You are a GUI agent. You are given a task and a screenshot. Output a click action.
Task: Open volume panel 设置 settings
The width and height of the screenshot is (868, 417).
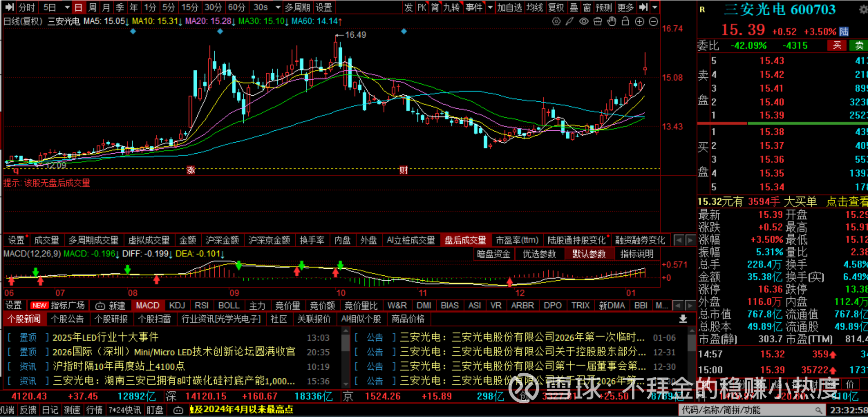tap(17, 240)
